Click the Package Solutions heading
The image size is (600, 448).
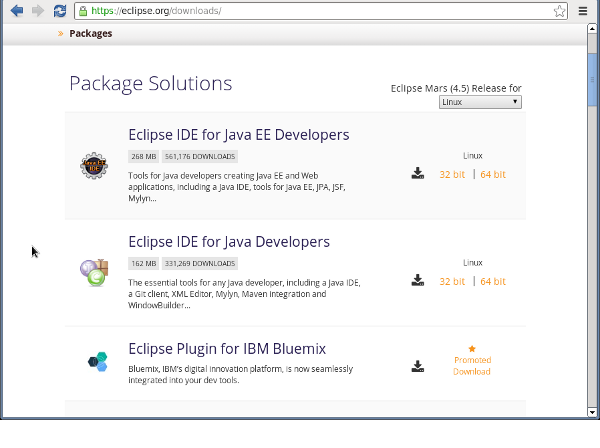pos(151,83)
